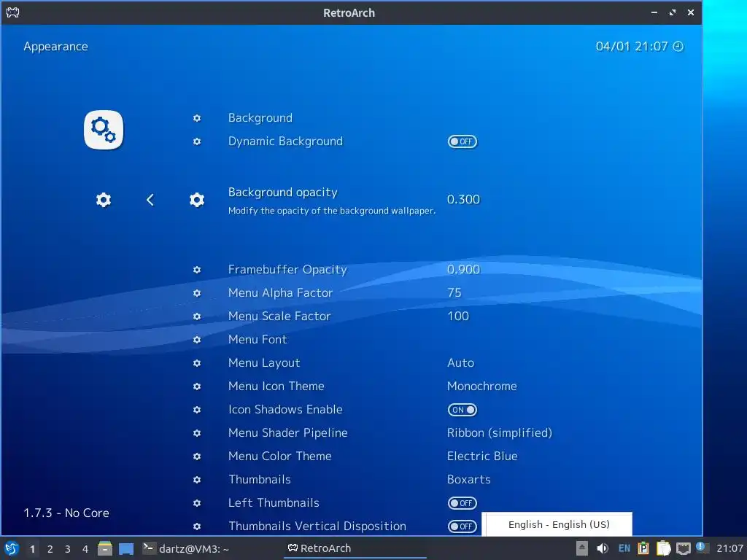Click the gear icon beside Menu Shader Pipeline
The width and height of the screenshot is (747, 560).
(x=197, y=433)
